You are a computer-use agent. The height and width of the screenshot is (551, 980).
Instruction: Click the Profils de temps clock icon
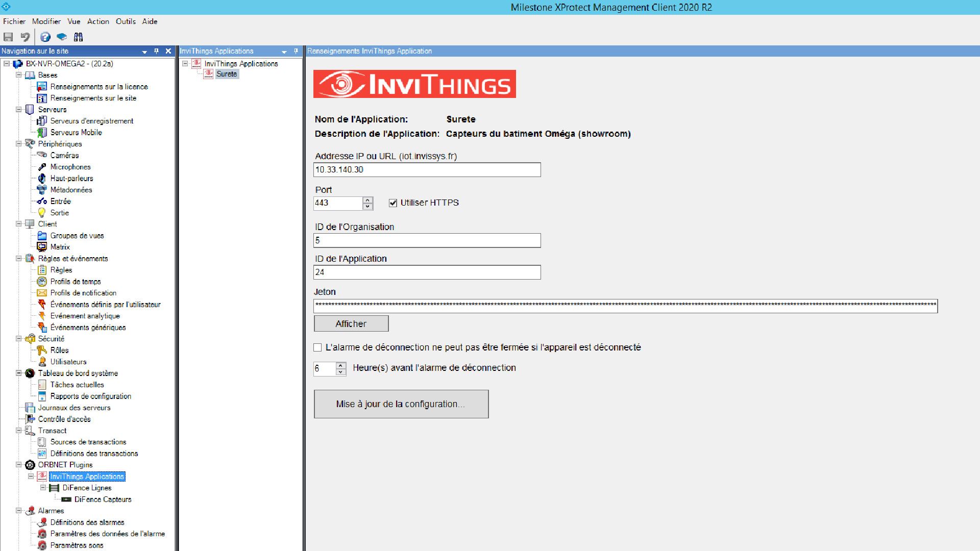click(42, 282)
